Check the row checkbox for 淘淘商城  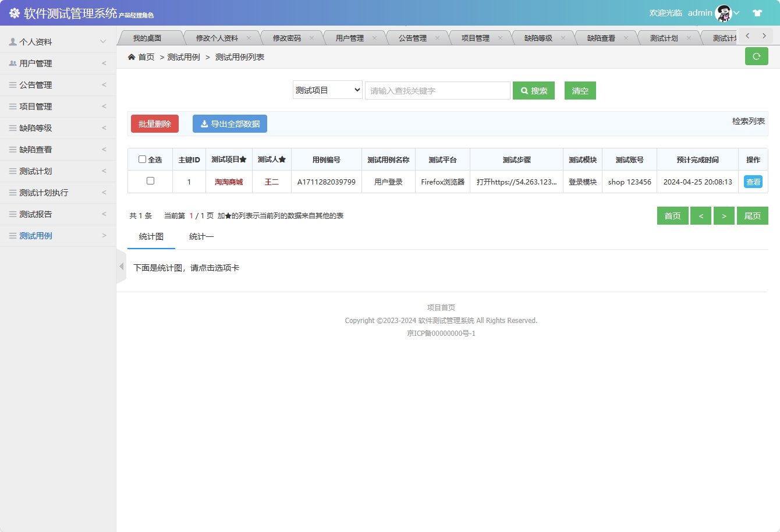click(150, 181)
